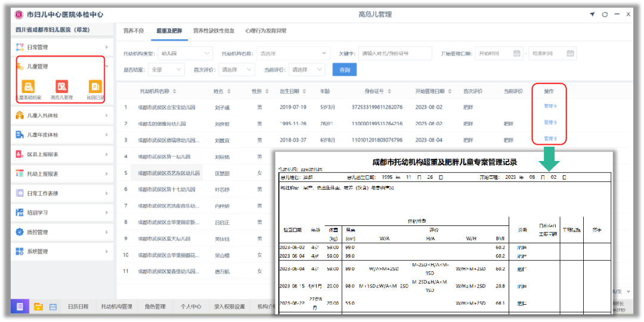This screenshot has width=644, height=322.
Task: Click the 儿童入托体检 house icon
Action: (19, 116)
